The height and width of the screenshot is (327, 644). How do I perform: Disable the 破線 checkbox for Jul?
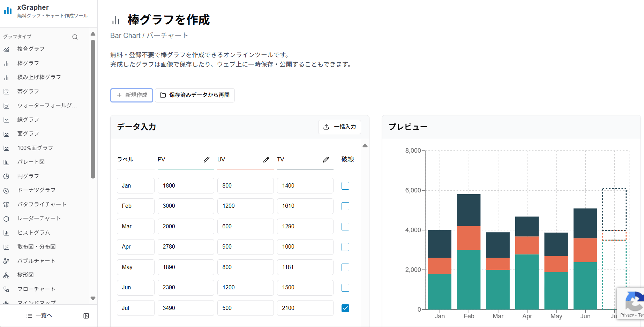click(x=345, y=308)
